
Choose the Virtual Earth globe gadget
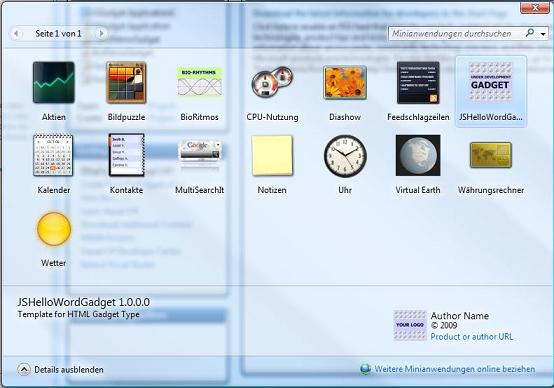pos(418,155)
